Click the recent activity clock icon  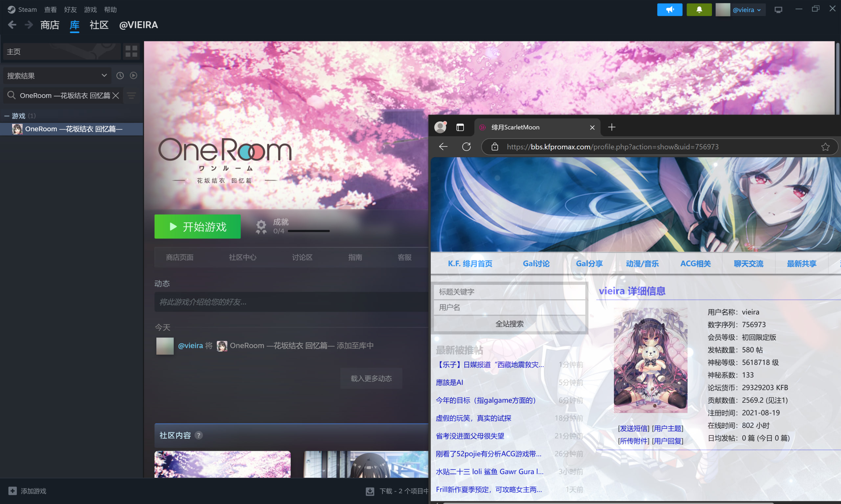tap(120, 75)
